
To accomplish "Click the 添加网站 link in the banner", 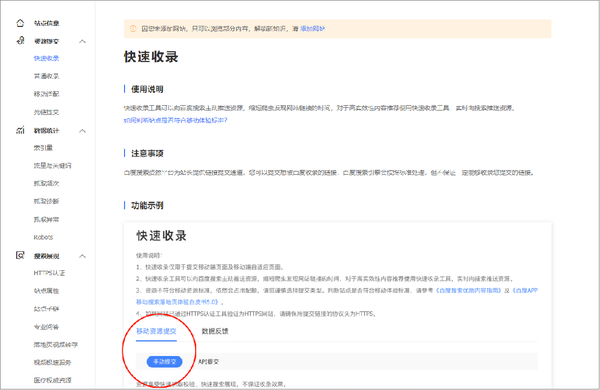I will click(312, 29).
